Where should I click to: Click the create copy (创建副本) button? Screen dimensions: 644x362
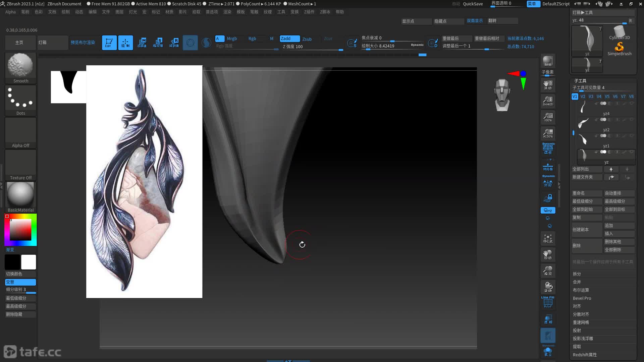pyautogui.click(x=587, y=230)
